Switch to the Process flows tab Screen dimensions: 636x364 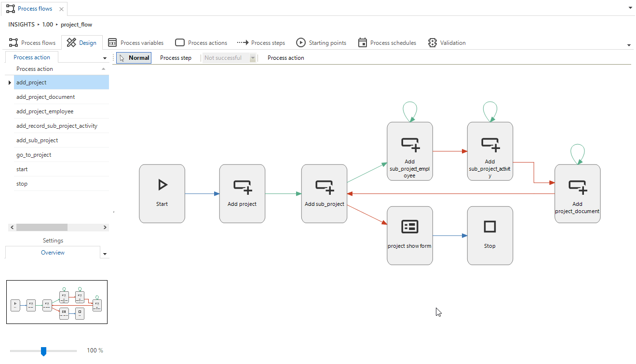tap(33, 43)
